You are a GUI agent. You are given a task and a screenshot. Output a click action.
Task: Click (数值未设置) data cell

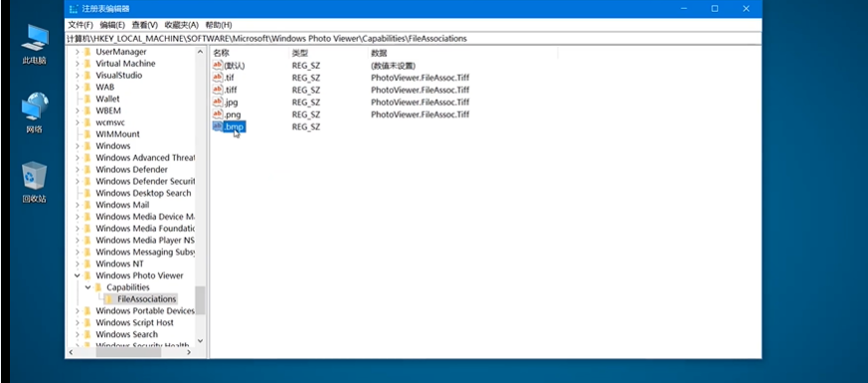pyautogui.click(x=393, y=66)
